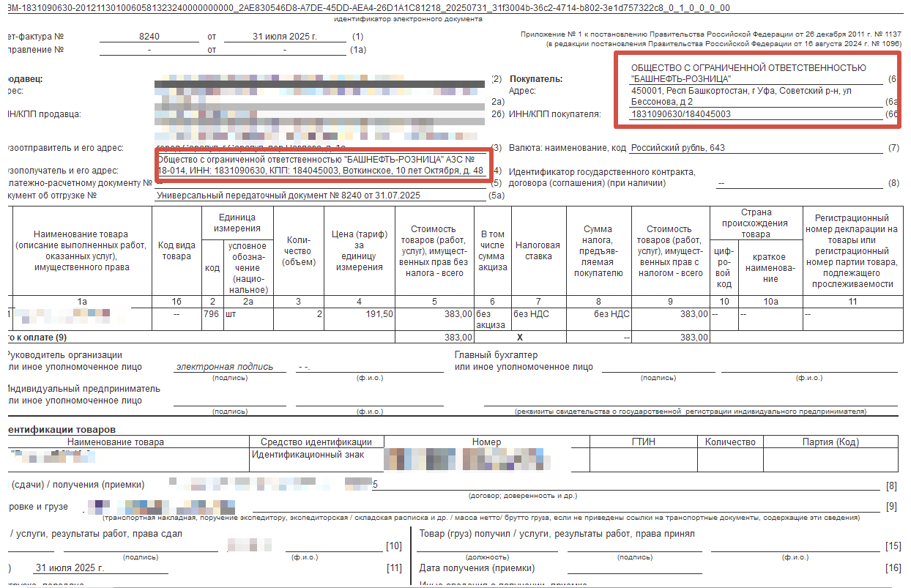The width and height of the screenshot is (911, 588).
Task: Click the 'В том числе сумма акциза' header
Action: [493, 250]
